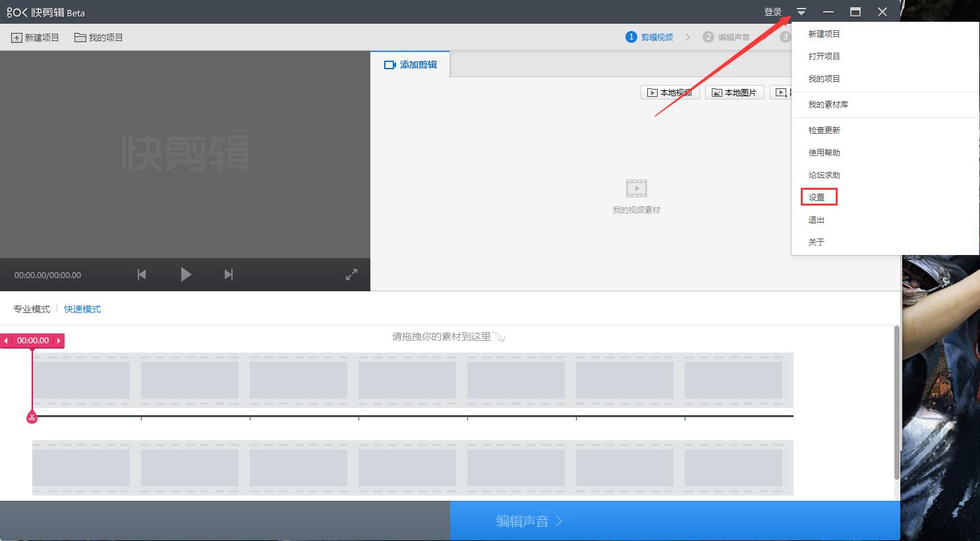Screen dimensions: 980x541
Task: Click 新建项目 in the top toolbar
Action: [36, 38]
